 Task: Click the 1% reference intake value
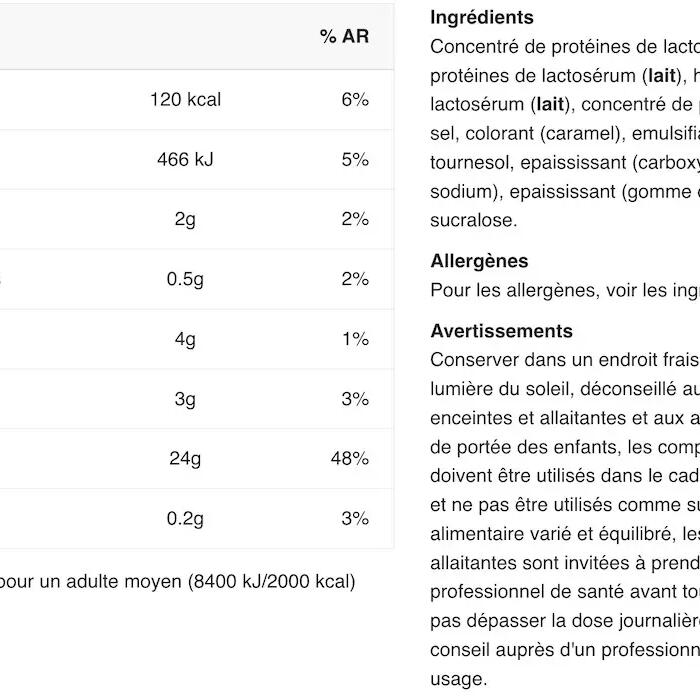click(x=355, y=339)
